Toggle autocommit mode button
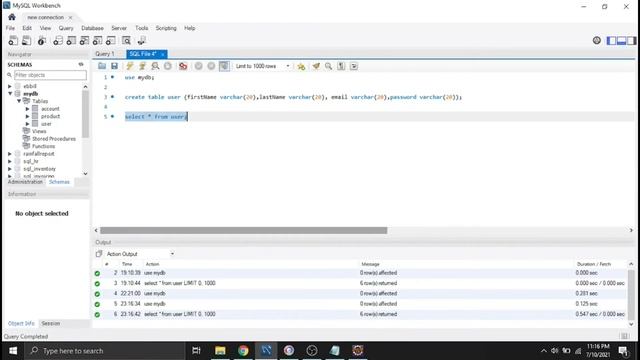The width and height of the screenshot is (640, 360). pos(224,66)
